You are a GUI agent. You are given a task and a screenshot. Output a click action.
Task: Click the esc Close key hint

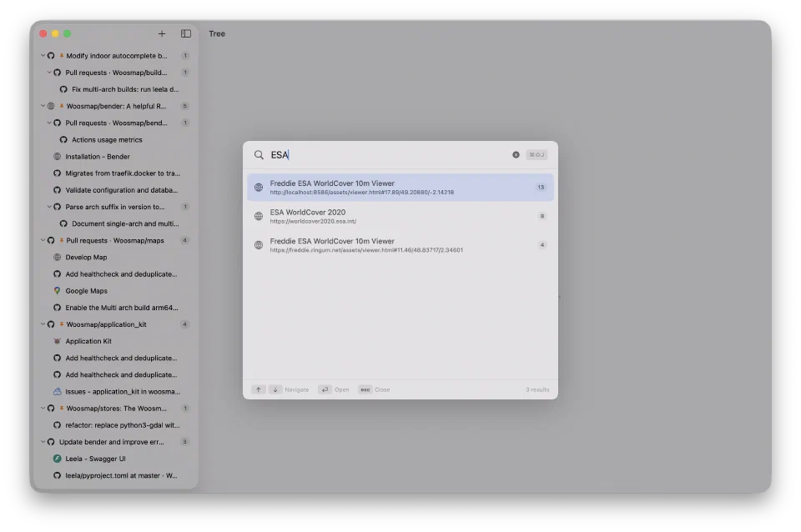pos(365,389)
